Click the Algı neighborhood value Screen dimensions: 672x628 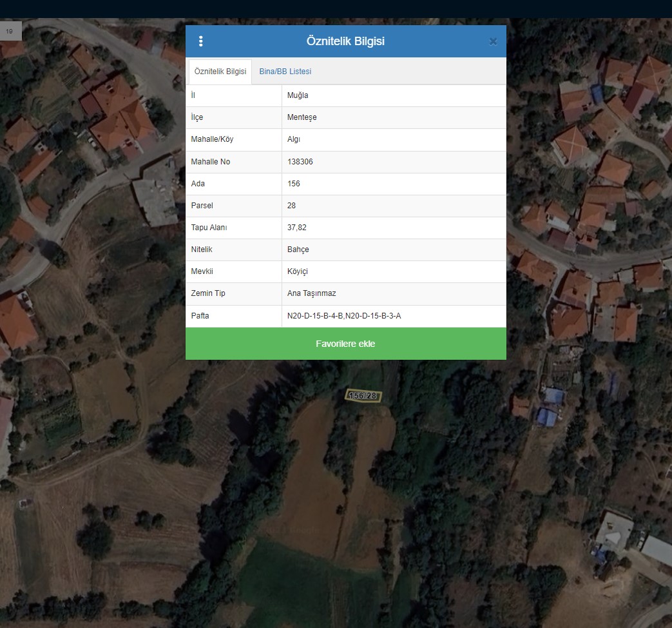(x=294, y=139)
